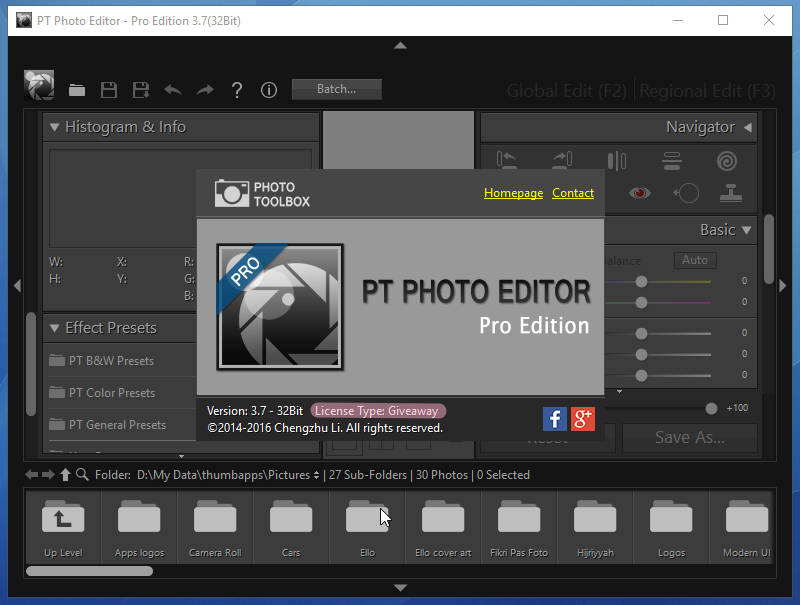This screenshot has width=800, height=605.
Task: Collapse the Effect Presets panel
Action: tap(55, 328)
